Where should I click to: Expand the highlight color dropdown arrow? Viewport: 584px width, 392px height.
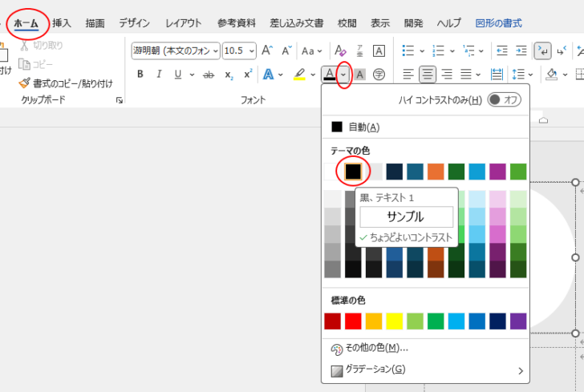pos(313,75)
